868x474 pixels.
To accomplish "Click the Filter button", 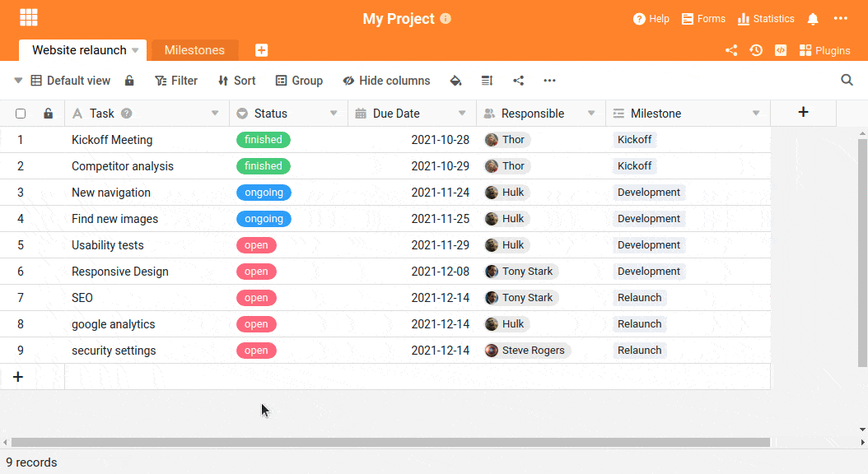I will pyautogui.click(x=176, y=81).
